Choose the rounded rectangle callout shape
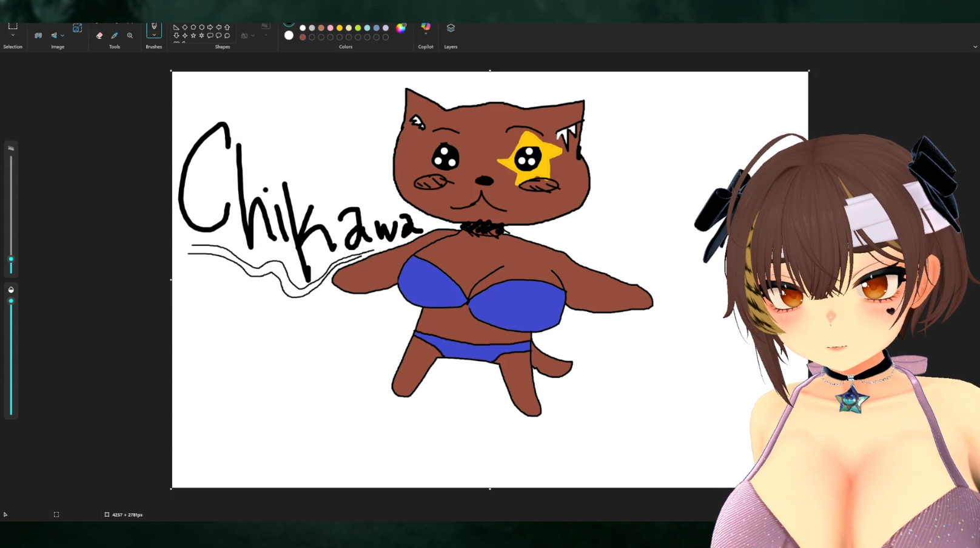980x548 pixels. click(210, 36)
